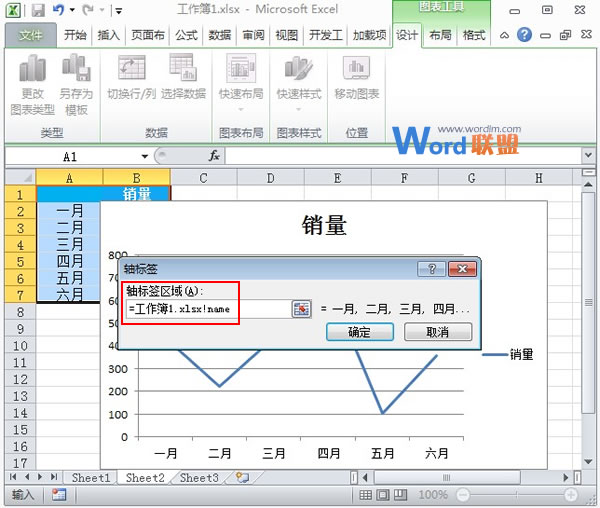Click the 切换行/列 icon
Viewport: 600px width, 508px height.
click(131, 67)
